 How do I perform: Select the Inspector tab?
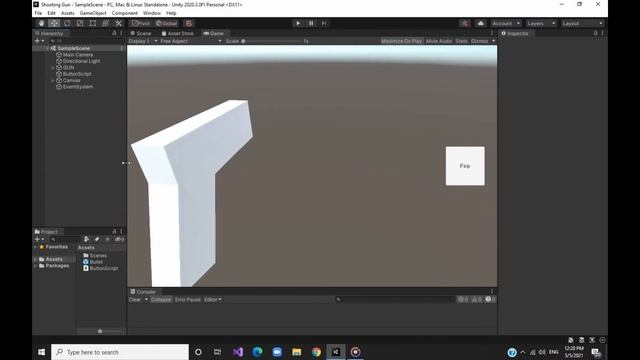(515, 33)
